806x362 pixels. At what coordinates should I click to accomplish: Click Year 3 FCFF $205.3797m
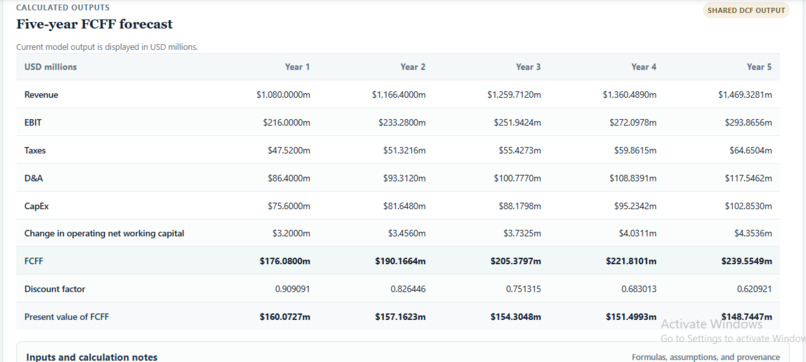tap(516, 261)
